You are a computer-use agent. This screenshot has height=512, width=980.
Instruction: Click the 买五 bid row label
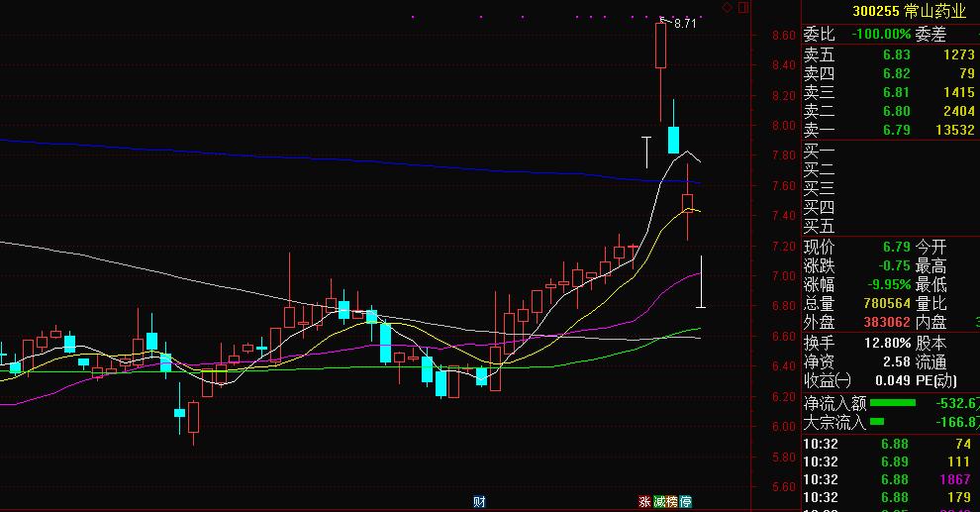pyautogui.click(x=819, y=227)
